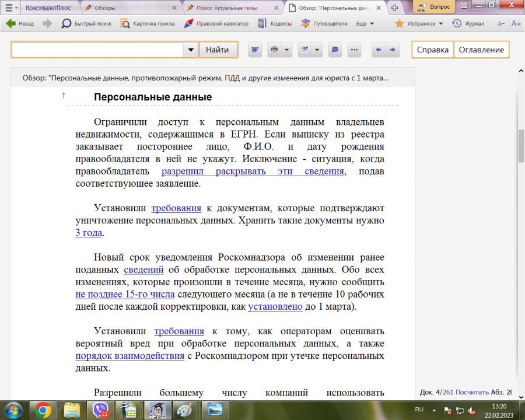Viewport: 525px width, 420px height.
Task: Click the printer icon
Action: [x=274, y=50]
